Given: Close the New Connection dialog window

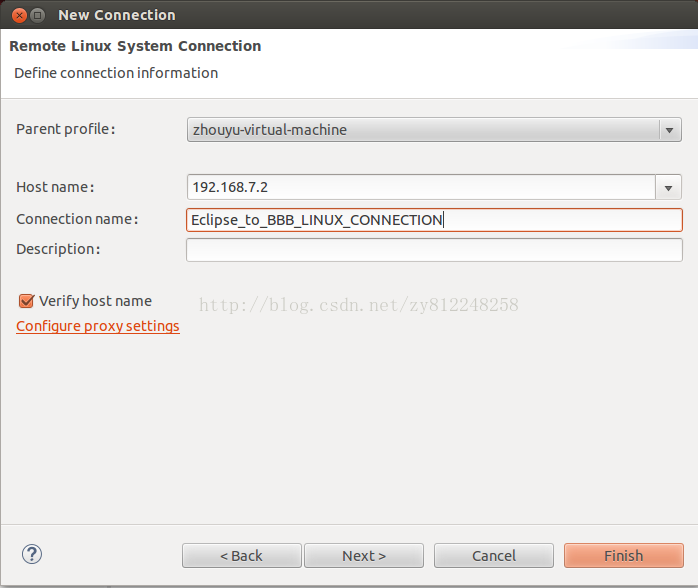Looking at the screenshot, I should point(18,15).
